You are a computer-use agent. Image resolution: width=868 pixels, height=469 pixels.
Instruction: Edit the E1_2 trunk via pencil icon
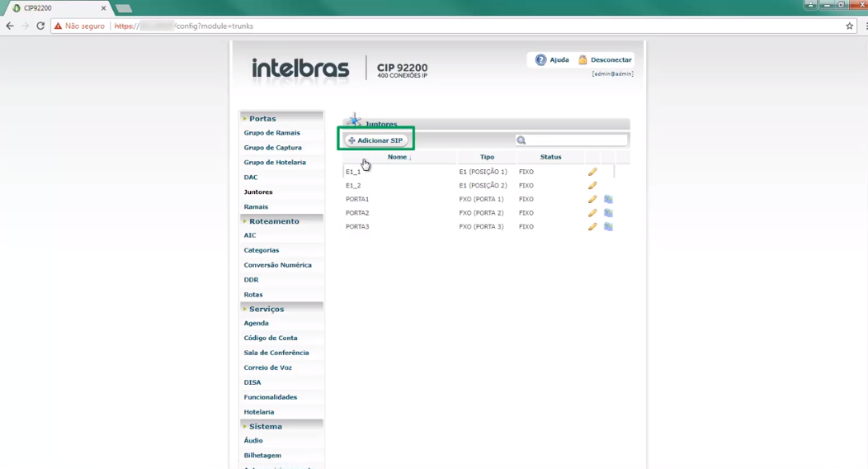(x=592, y=186)
